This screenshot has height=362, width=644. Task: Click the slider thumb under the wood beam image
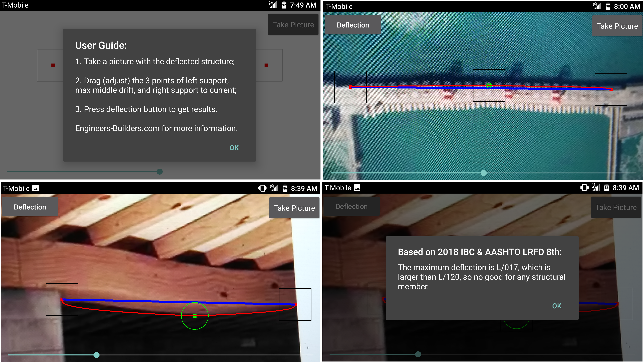coord(96,355)
